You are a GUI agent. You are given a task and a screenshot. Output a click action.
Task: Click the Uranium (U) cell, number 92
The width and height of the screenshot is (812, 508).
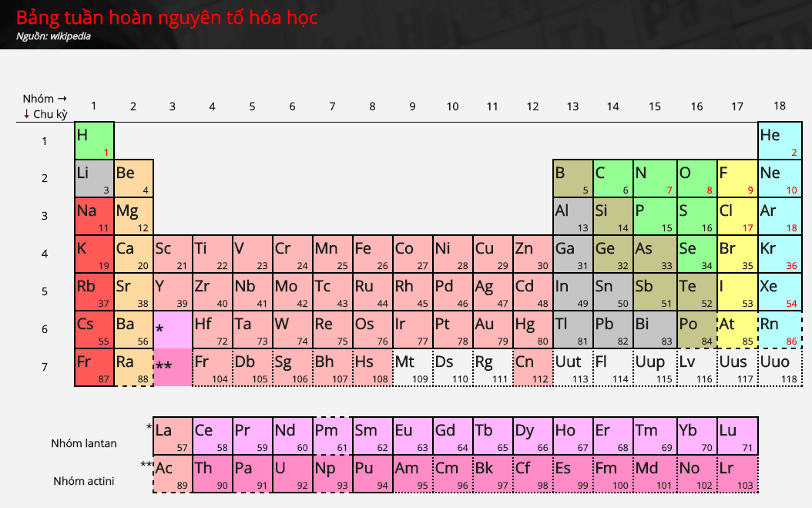(292, 474)
